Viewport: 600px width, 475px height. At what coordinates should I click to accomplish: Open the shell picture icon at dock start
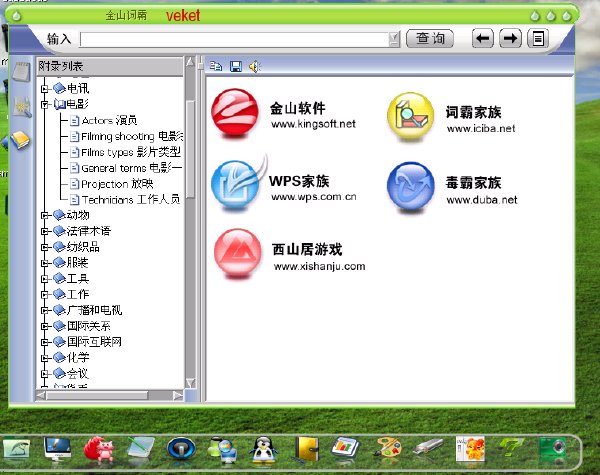tap(16, 448)
